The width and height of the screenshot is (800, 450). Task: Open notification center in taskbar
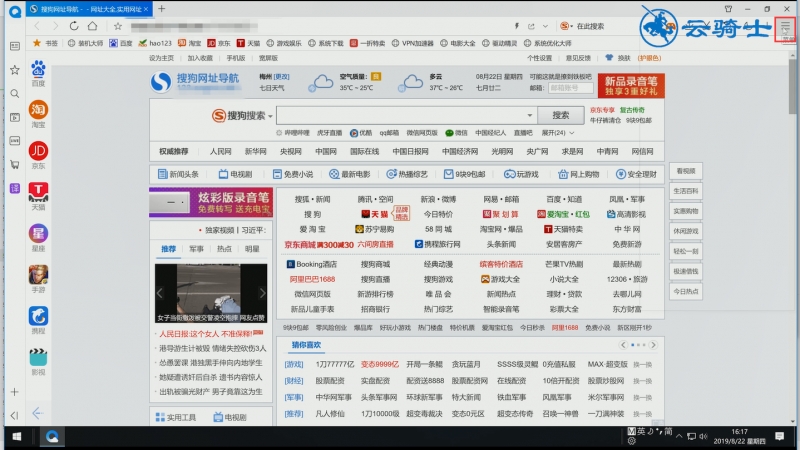(x=780, y=436)
